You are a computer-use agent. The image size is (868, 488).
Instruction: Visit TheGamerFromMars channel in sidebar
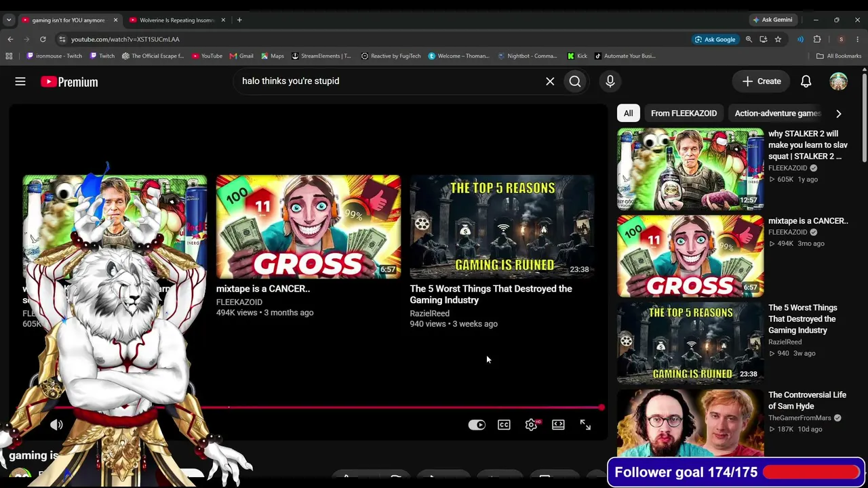point(800,418)
